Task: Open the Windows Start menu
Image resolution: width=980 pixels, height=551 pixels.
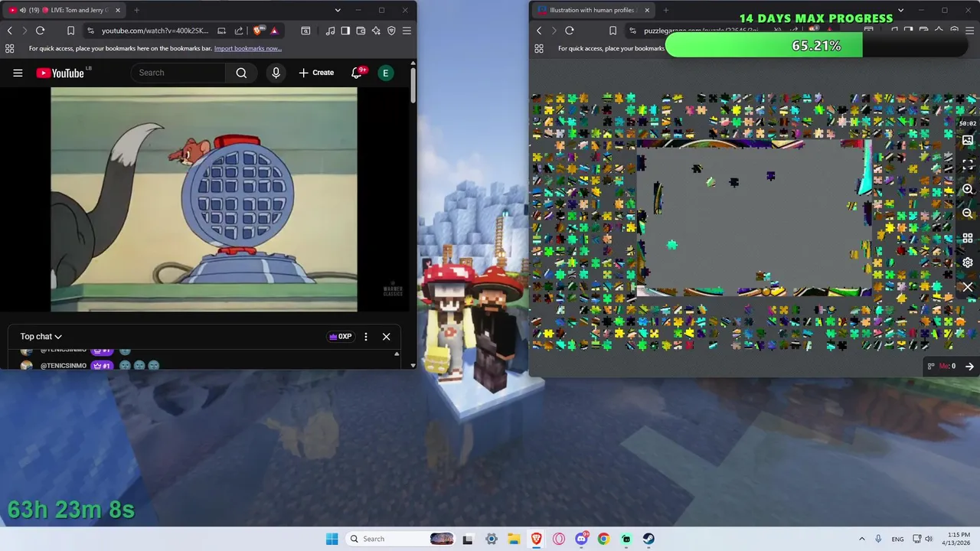Action: click(332, 539)
